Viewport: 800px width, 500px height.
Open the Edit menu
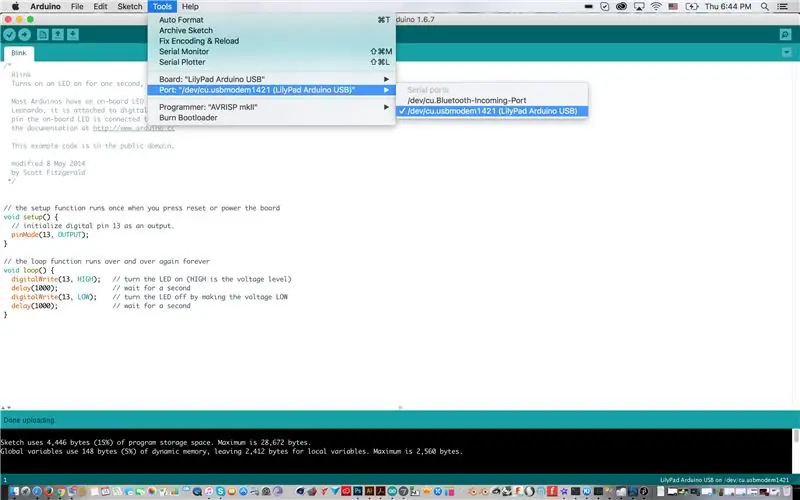101,6
